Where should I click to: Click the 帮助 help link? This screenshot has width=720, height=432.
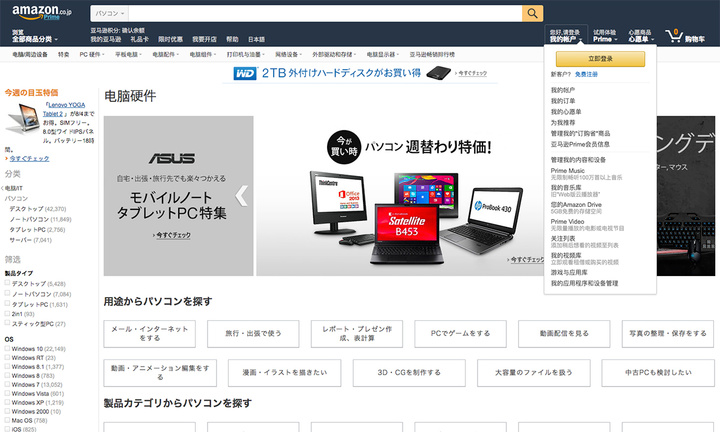[232, 39]
